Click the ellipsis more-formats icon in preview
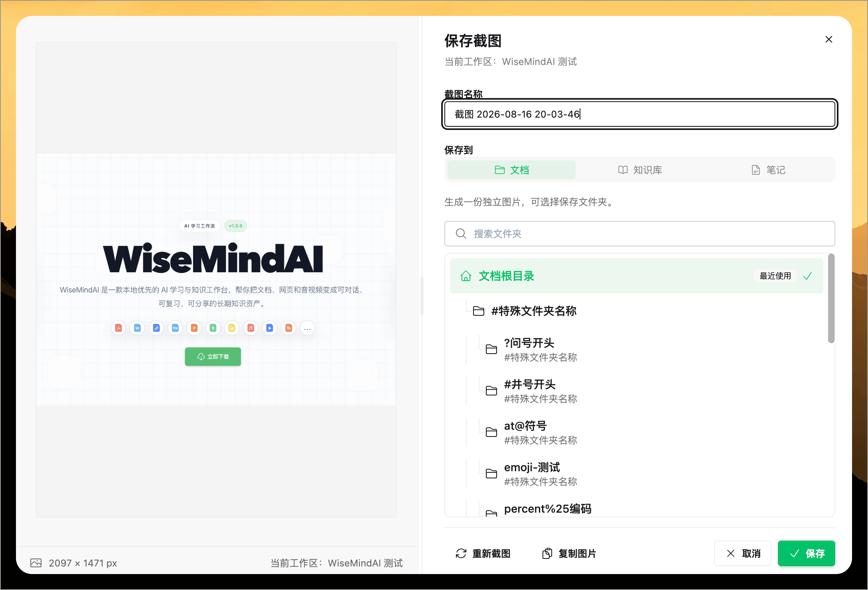Viewport: 868px width, 590px height. coord(308,328)
